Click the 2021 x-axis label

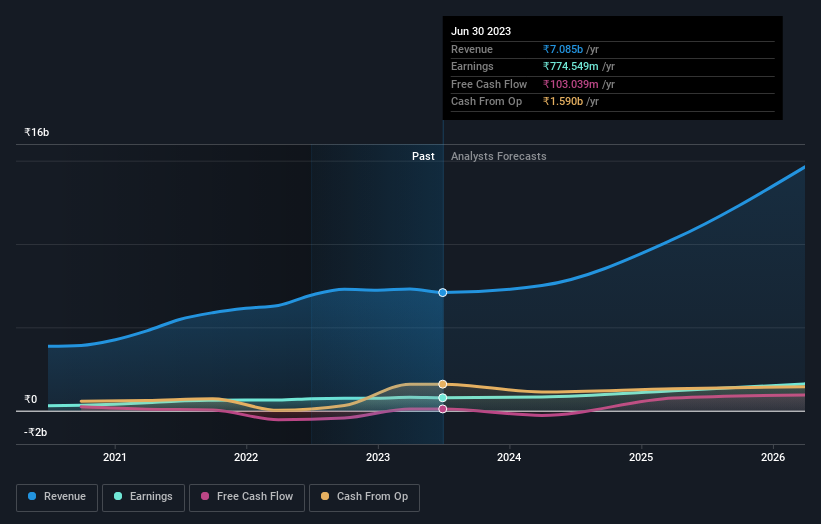(x=115, y=457)
